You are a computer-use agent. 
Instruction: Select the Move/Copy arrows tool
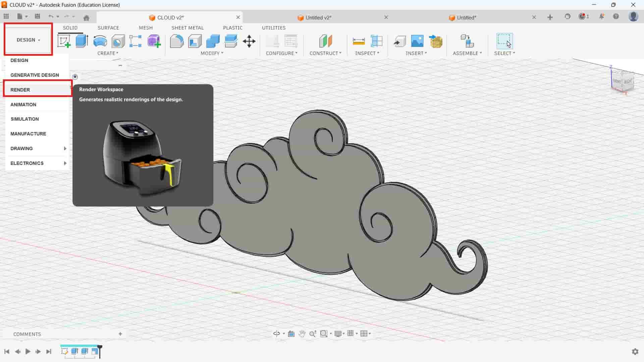pos(249,41)
